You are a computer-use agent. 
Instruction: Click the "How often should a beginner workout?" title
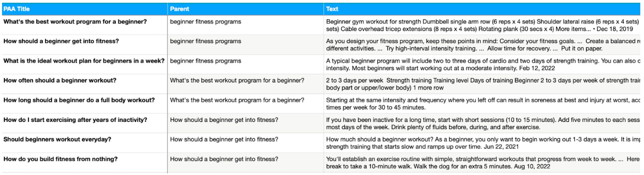[x=60, y=81]
